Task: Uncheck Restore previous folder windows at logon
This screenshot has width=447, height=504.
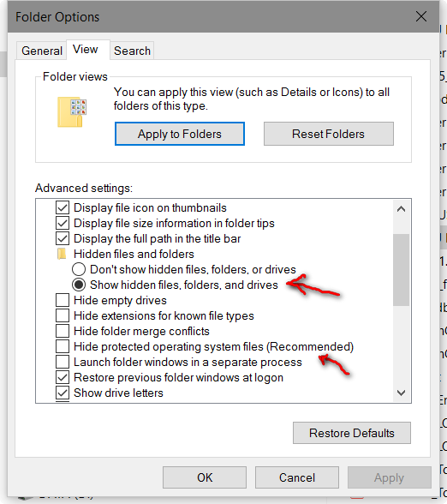Action: pyautogui.click(x=63, y=377)
